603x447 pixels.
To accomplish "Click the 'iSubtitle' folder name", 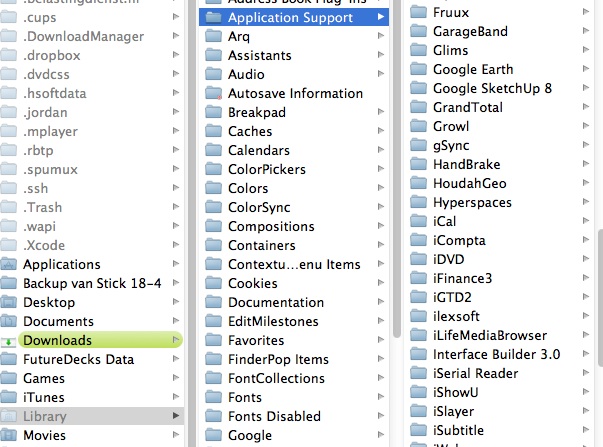I will (x=458, y=430).
